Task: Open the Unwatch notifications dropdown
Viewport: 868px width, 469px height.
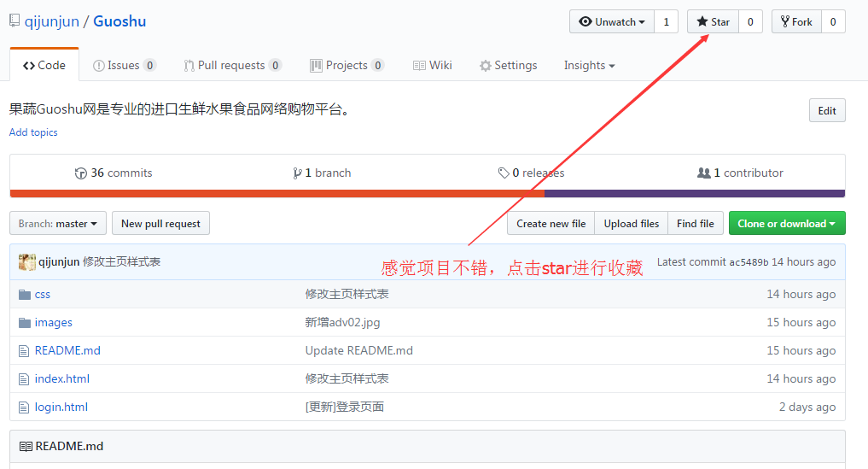Action: 612,21
